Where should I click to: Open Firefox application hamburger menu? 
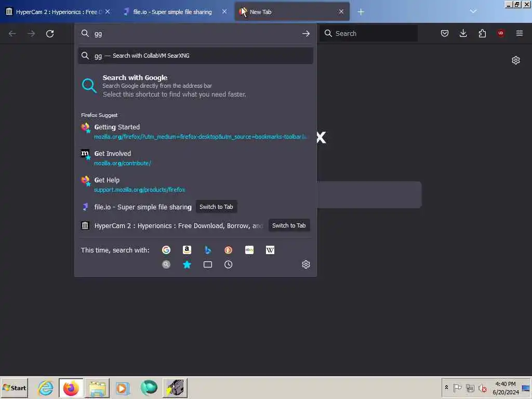[x=520, y=33]
